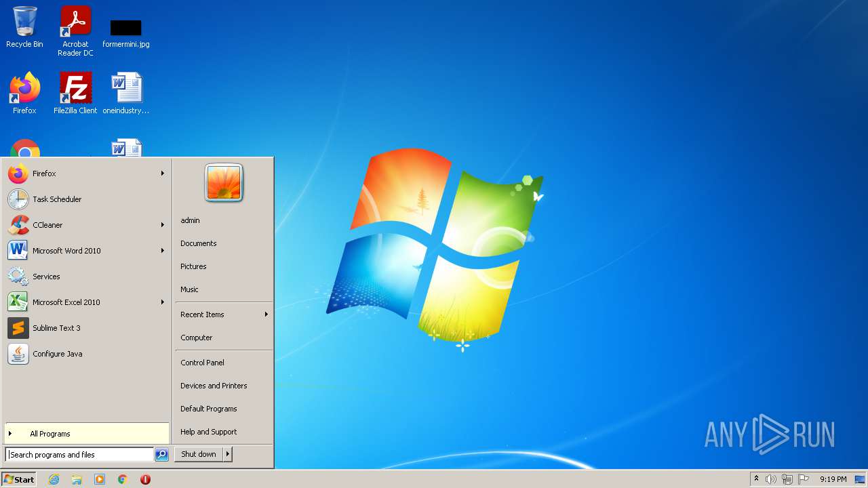Open the volume speaker tray icon

pyautogui.click(x=771, y=479)
